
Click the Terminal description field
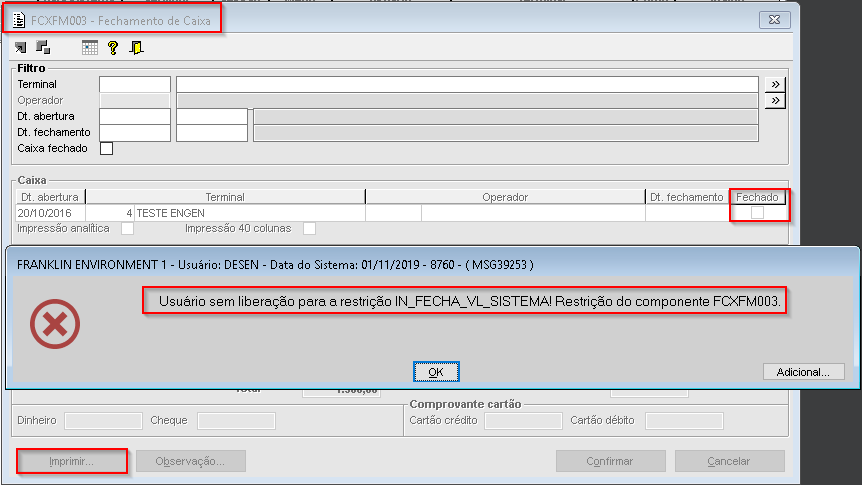[x=467, y=85]
